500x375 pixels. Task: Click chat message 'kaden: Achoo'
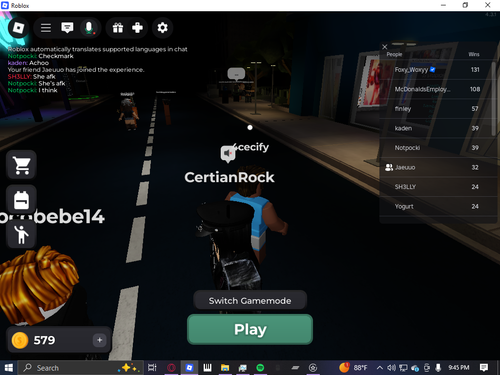point(28,63)
